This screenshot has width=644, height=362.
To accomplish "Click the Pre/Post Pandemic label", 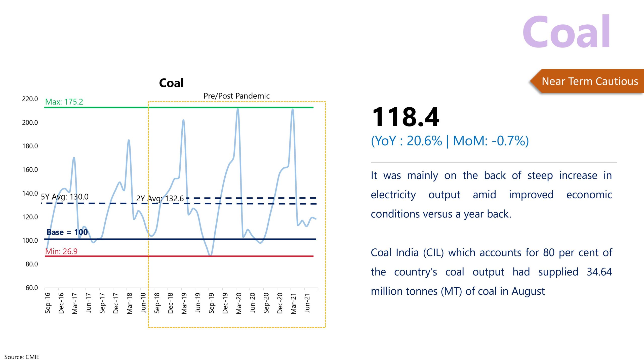I will (x=236, y=96).
